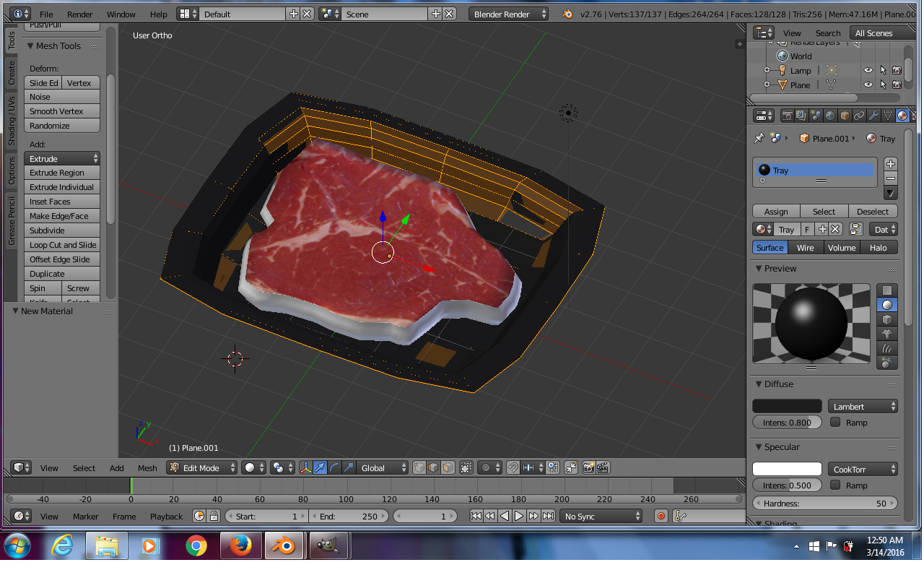Viewport: 924px width, 578px height.
Task: Click the Subdivide button
Action: (x=62, y=230)
